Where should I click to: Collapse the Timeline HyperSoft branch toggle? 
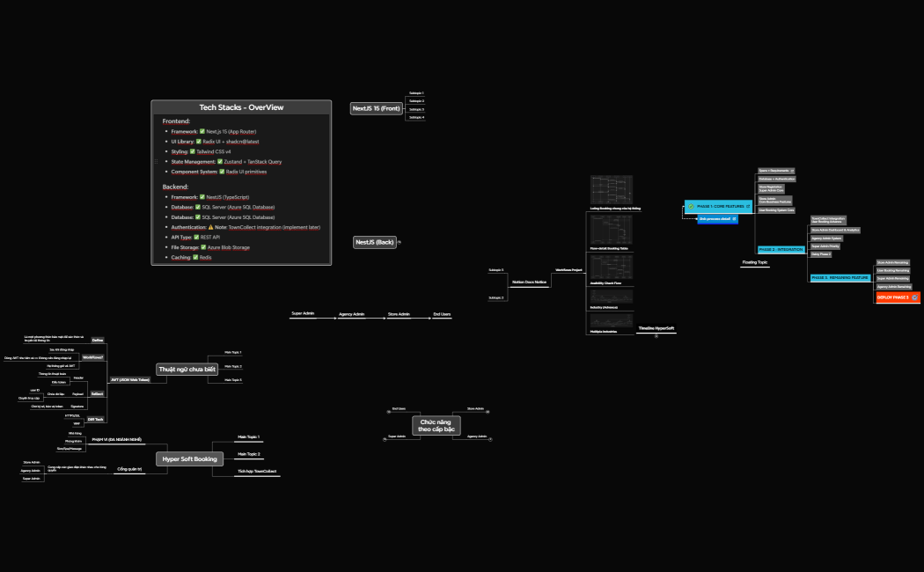click(x=656, y=336)
